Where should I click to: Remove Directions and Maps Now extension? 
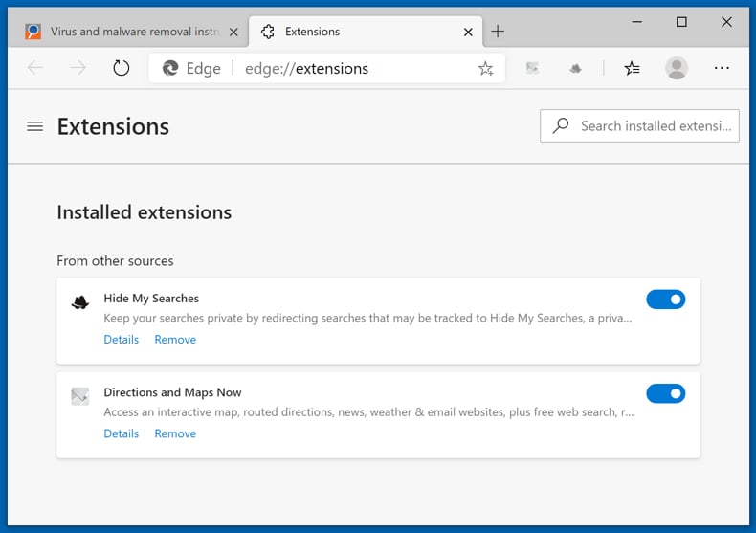coord(175,433)
